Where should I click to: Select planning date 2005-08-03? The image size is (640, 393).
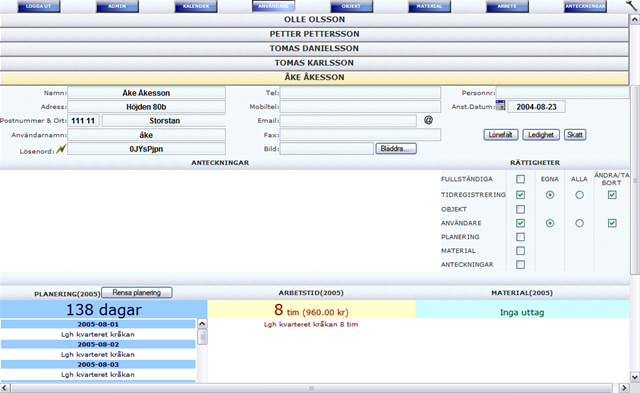click(98, 364)
